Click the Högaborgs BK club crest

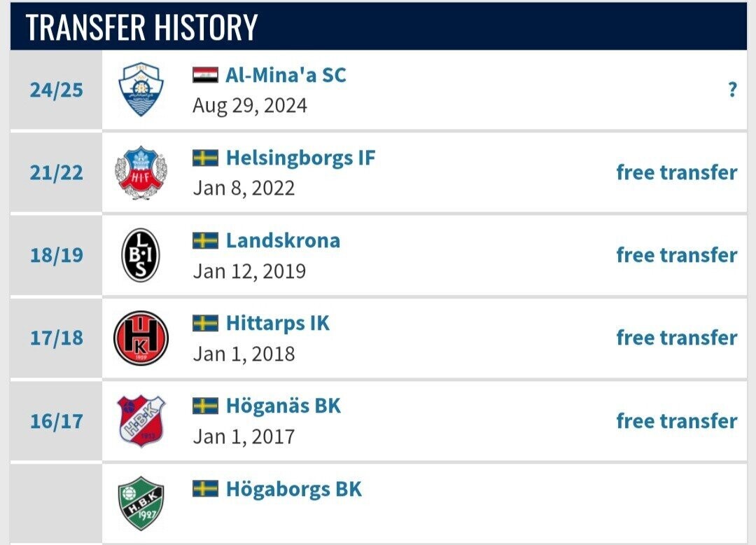click(x=141, y=503)
